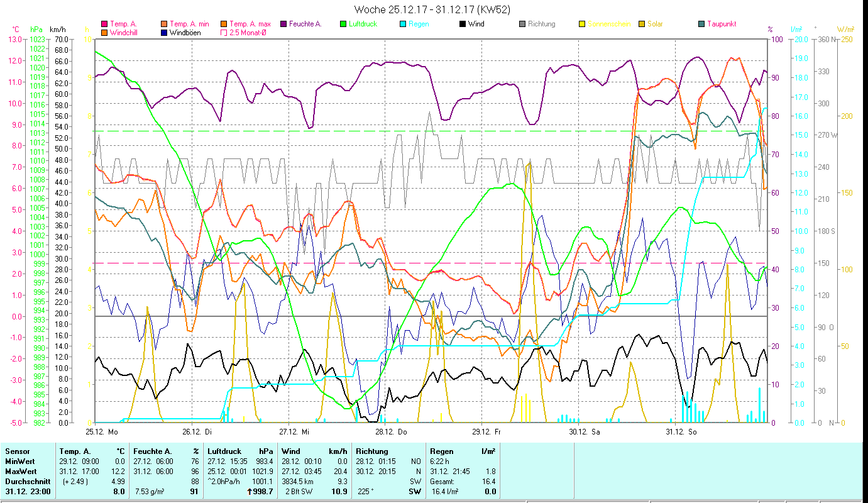Viewport: 868px width, 503px height.
Task: Click the yellow Sonnenschein legend swatch
Action: (x=582, y=24)
